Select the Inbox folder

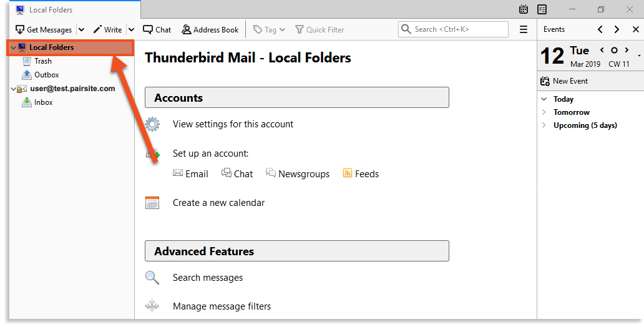tap(43, 102)
